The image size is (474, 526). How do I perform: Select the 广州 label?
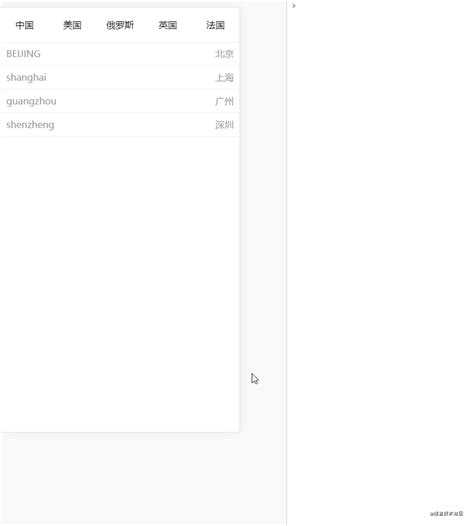tap(224, 101)
